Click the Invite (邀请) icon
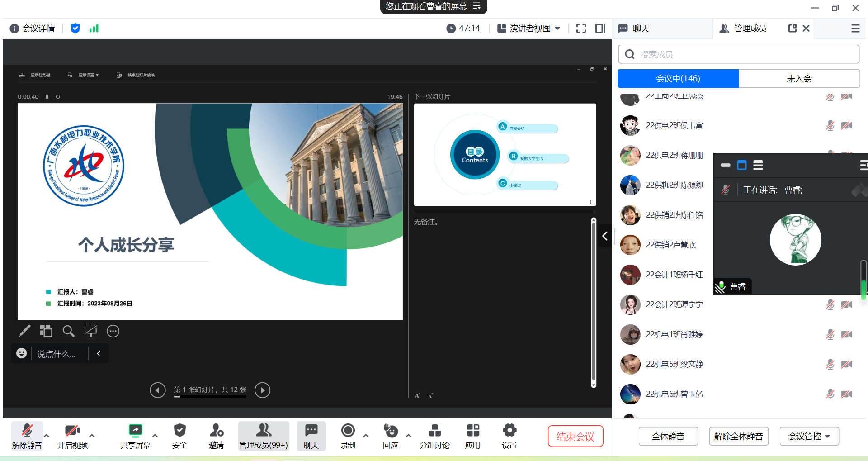 tap(216, 431)
